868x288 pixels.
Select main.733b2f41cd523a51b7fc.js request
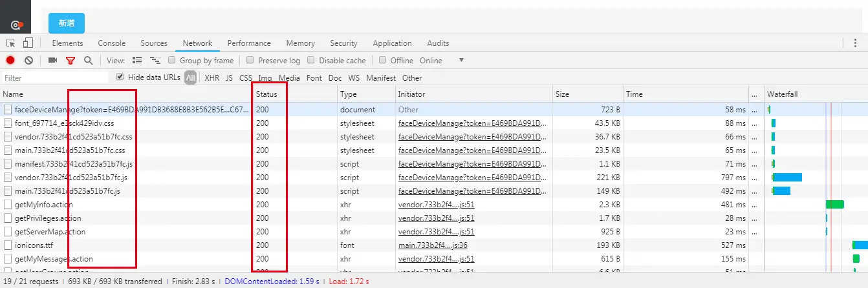tap(434, 191)
